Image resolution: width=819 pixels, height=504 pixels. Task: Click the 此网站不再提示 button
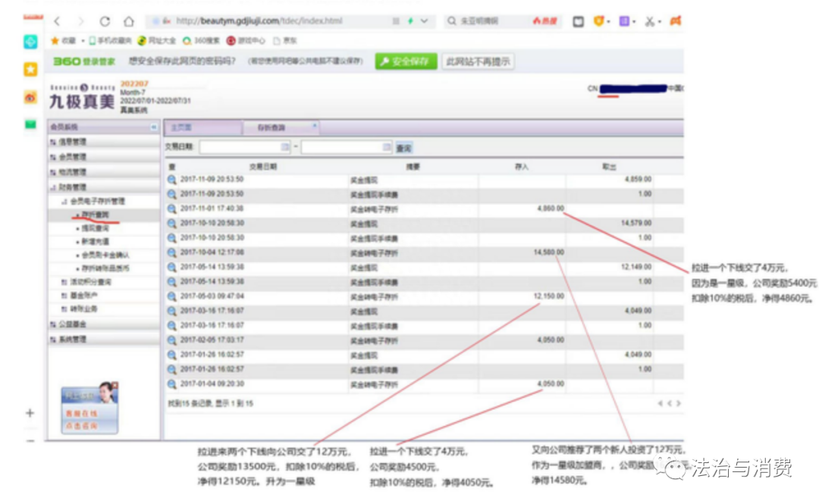[478, 61]
